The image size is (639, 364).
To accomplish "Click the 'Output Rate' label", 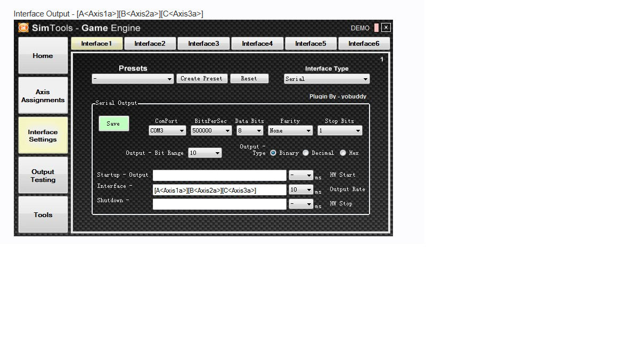I will click(347, 189).
